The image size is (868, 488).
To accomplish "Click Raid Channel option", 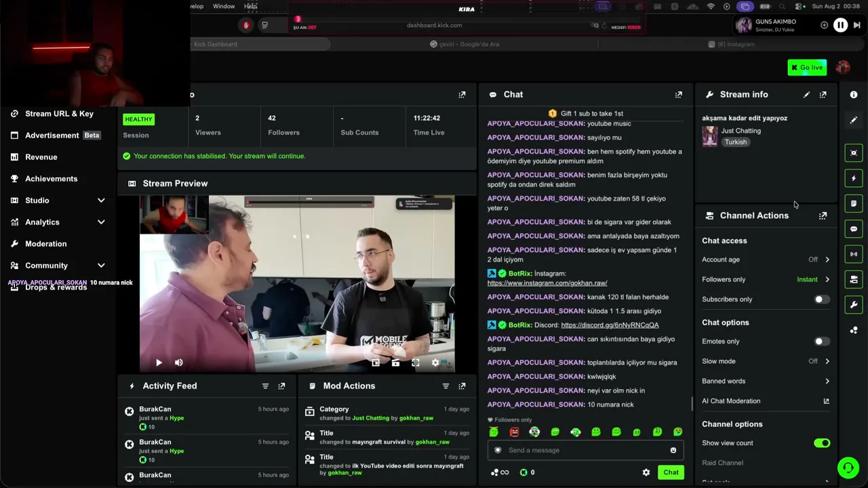I will [x=723, y=463].
